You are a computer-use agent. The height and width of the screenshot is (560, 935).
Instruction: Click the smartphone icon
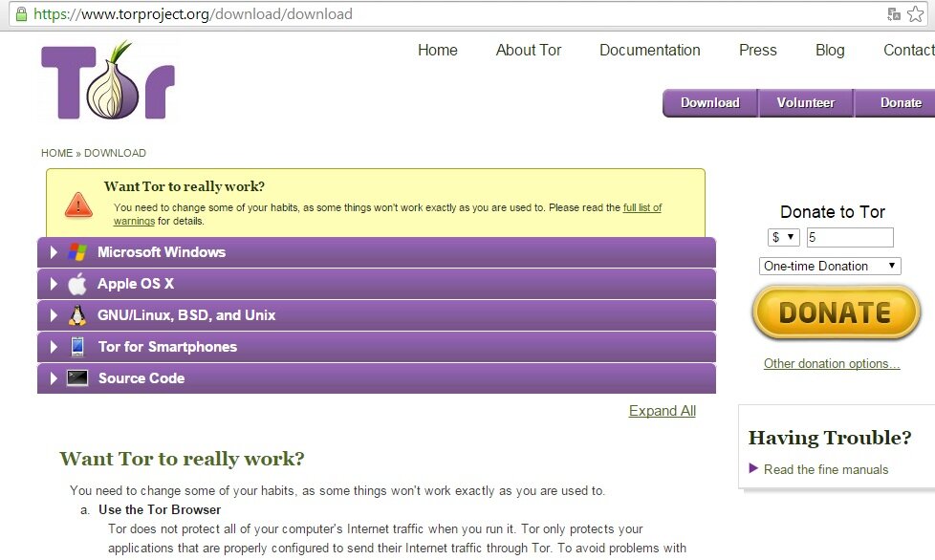pyautogui.click(x=76, y=347)
